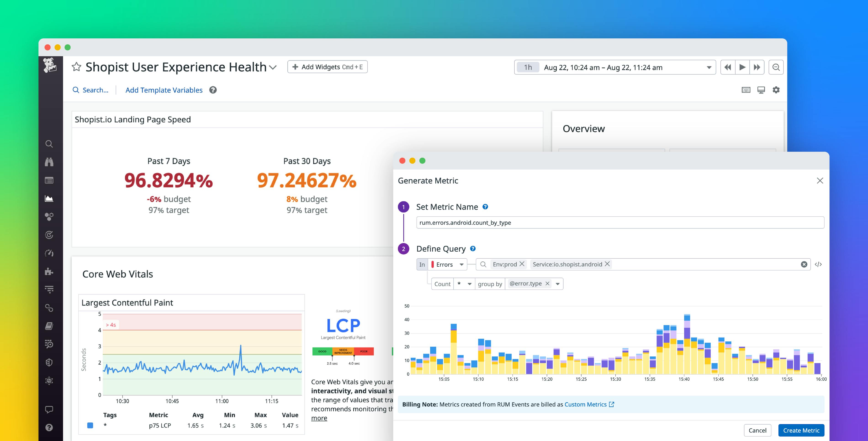Click the search icon in sidebar
Image resolution: width=868 pixels, height=441 pixels.
[x=50, y=144]
